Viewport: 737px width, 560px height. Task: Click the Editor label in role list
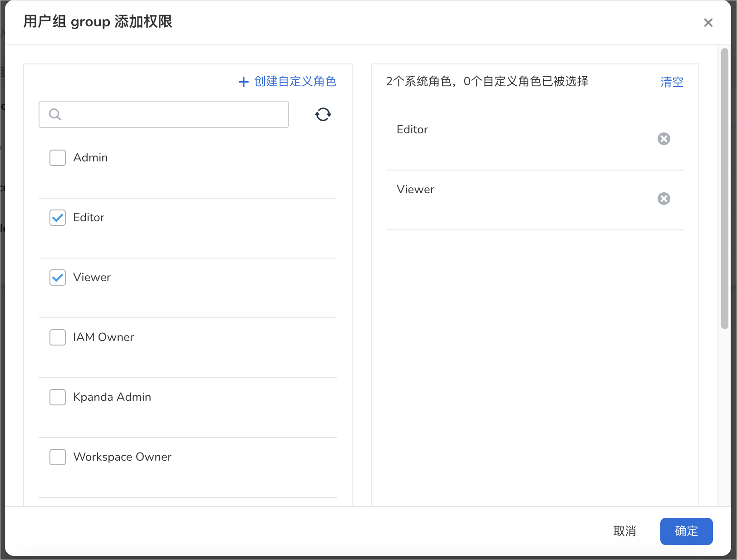point(88,218)
